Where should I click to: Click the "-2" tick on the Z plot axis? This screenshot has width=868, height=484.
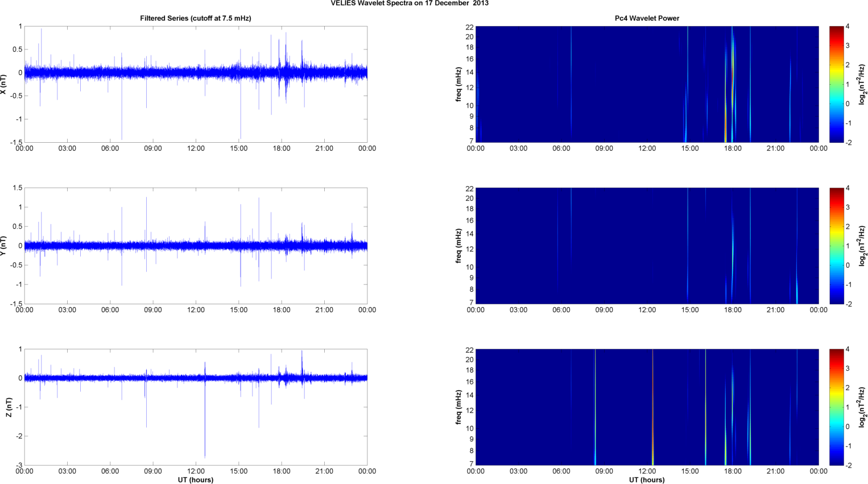tap(19, 436)
